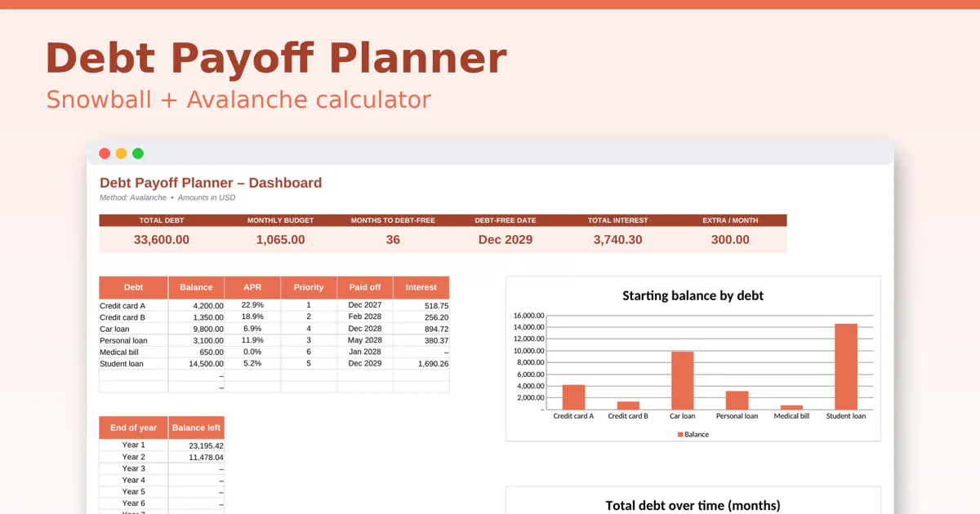Click the Year 3 row label
This screenshot has width=980, height=514.
[134, 468]
